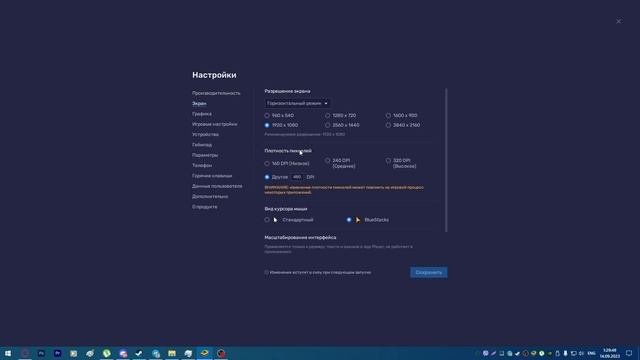This screenshot has height=360, width=640.
Task: Open the Телефон settings section
Action: (x=202, y=165)
